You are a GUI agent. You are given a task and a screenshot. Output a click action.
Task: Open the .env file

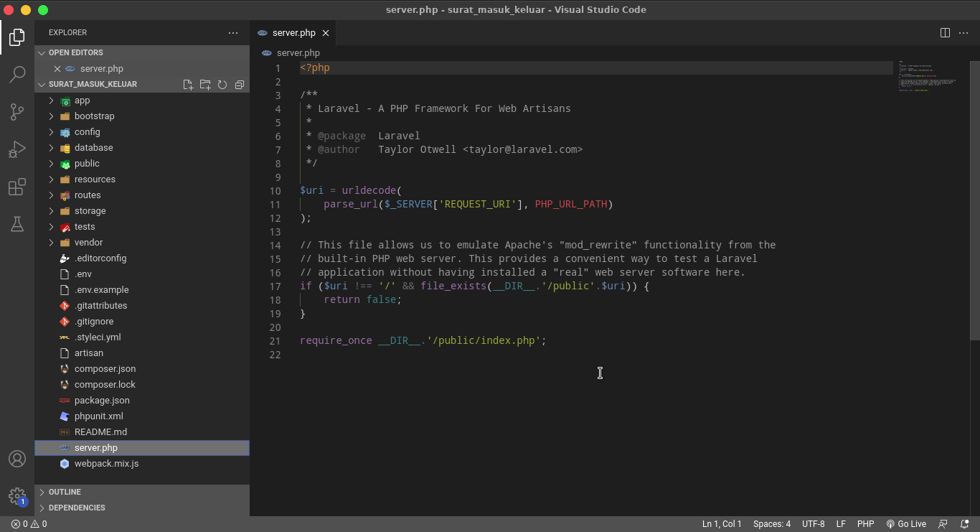[142, 274]
